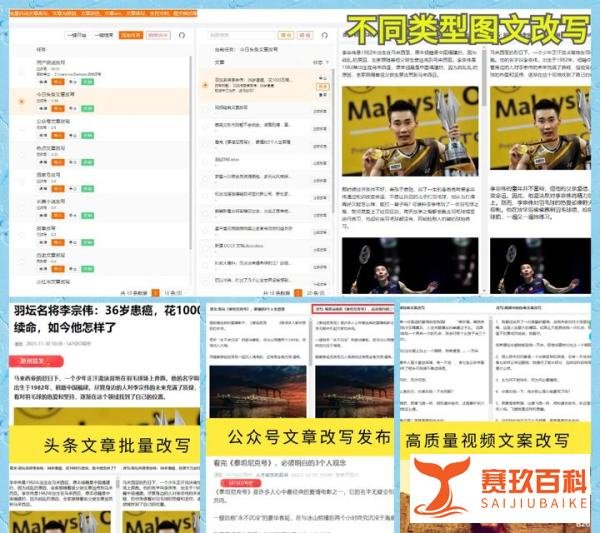Select the highlighted first article's radio button
600x533 pixels.
tap(205, 85)
